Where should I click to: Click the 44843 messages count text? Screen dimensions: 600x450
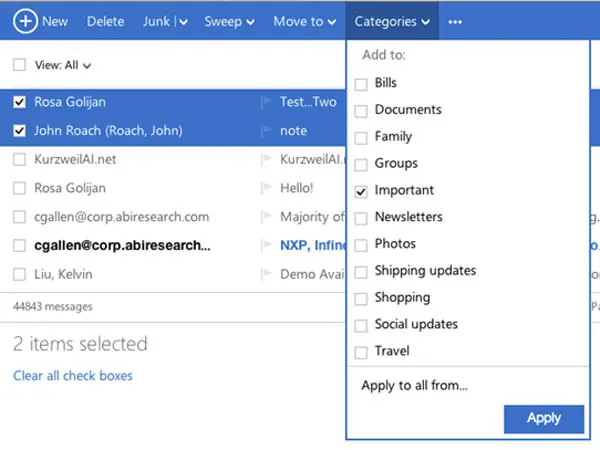tap(53, 307)
